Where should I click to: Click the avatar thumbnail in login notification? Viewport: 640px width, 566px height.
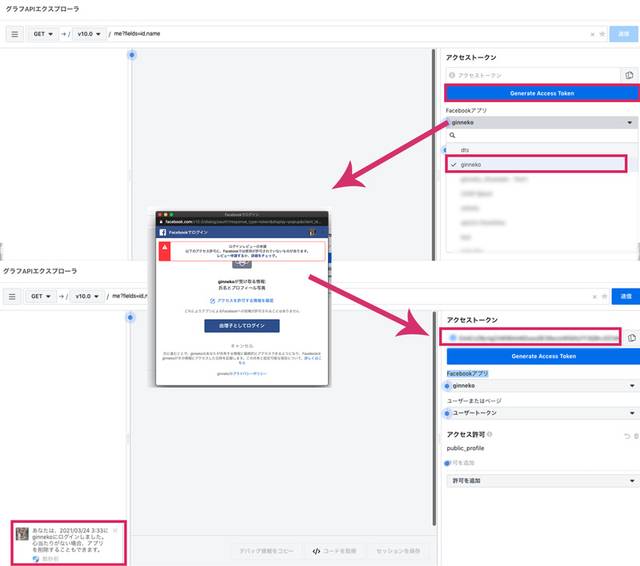tap(22, 534)
